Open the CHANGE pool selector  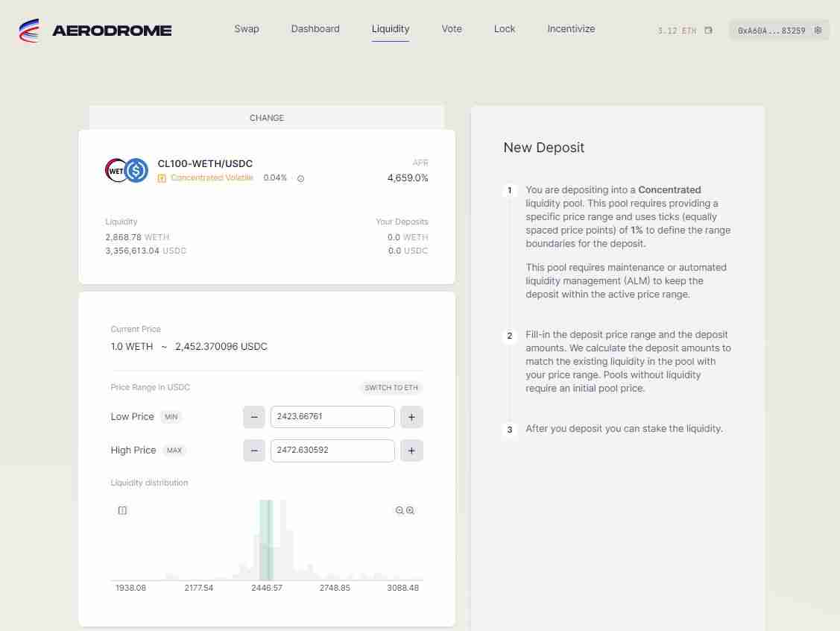(266, 118)
